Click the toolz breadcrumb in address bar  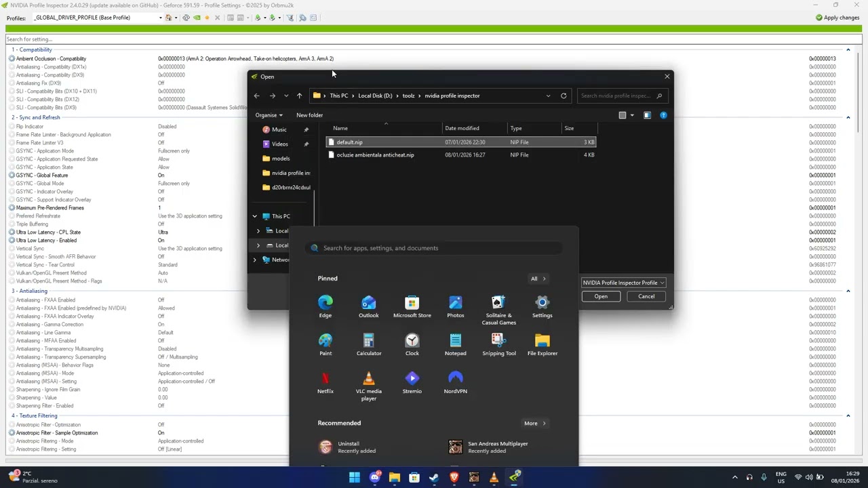[x=408, y=96]
